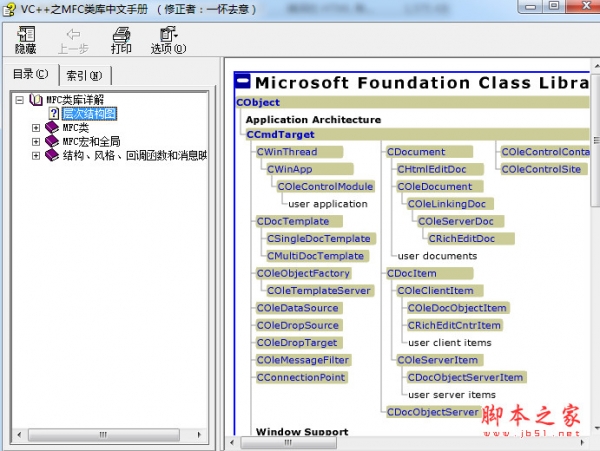This screenshot has width=600, height=451.
Task: Open the COleDropTarget link
Action: (x=297, y=343)
